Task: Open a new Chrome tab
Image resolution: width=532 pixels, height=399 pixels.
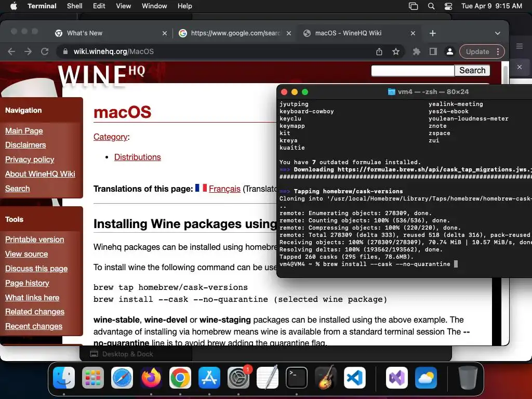Action: click(x=433, y=33)
